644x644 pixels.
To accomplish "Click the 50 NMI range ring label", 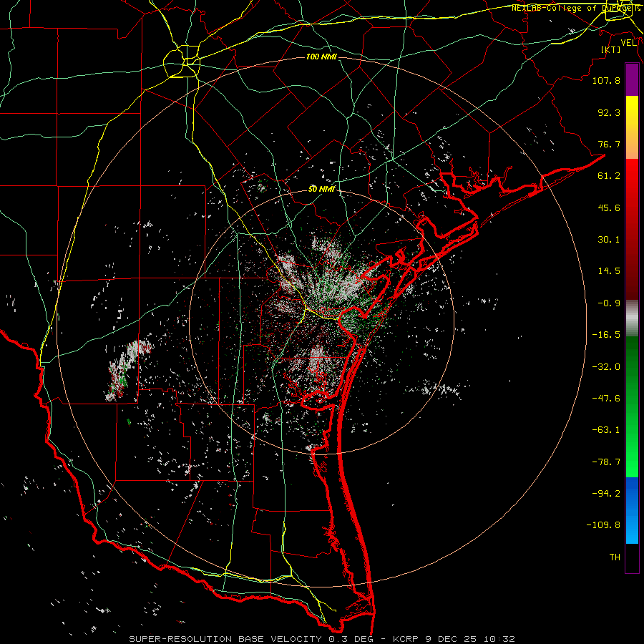I will pyautogui.click(x=321, y=190).
